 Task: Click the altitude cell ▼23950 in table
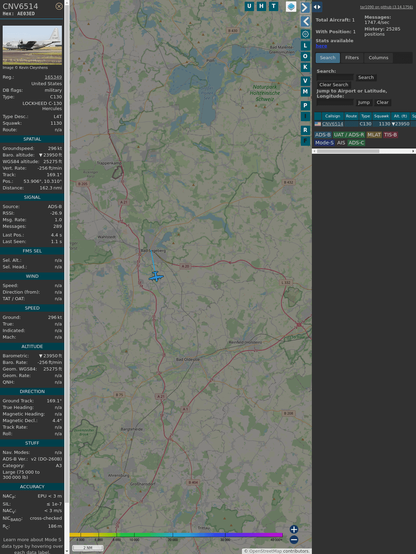[401, 124]
